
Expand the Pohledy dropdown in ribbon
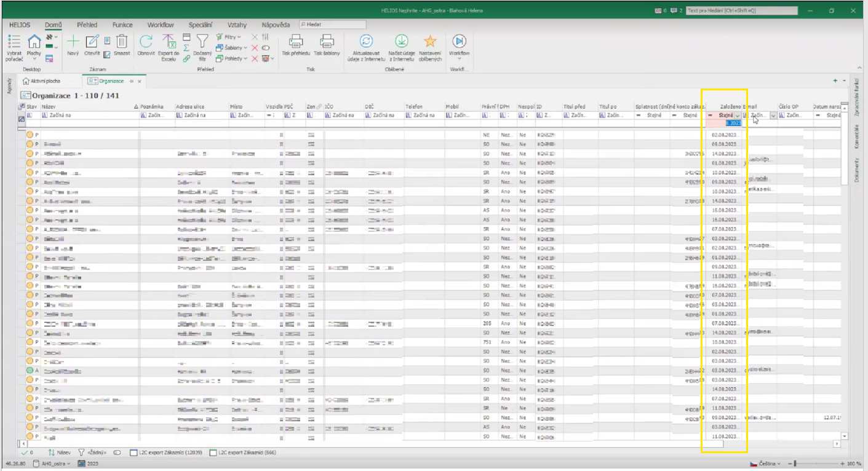pos(233,58)
